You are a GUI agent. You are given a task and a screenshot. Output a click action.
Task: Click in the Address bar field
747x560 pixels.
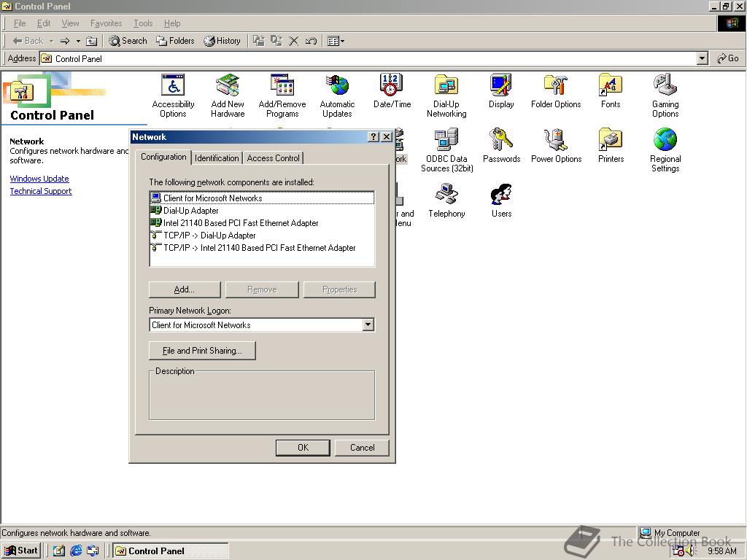pos(368,58)
